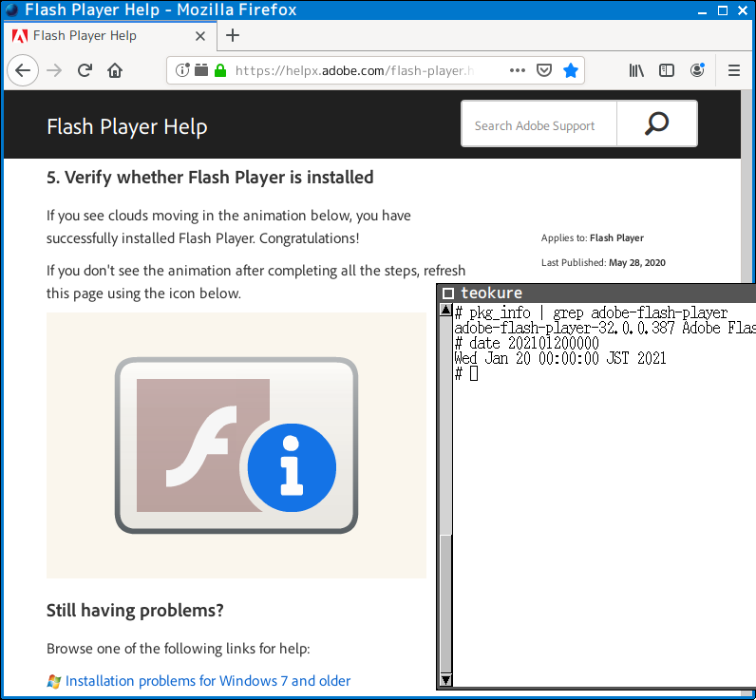Maximize the Firefox window
This screenshot has width=756, height=700.
click(x=722, y=10)
